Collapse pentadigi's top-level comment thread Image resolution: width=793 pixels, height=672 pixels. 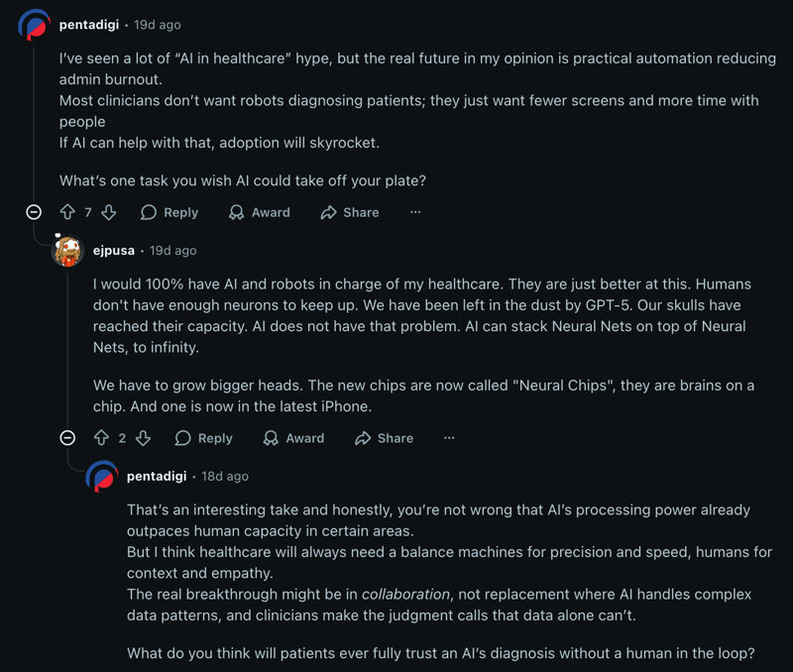pyautogui.click(x=34, y=212)
